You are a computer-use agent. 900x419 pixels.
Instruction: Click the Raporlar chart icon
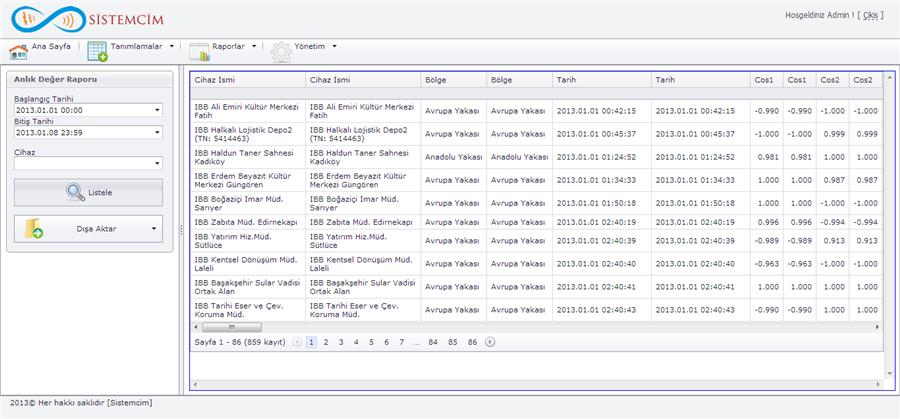click(199, 51)
